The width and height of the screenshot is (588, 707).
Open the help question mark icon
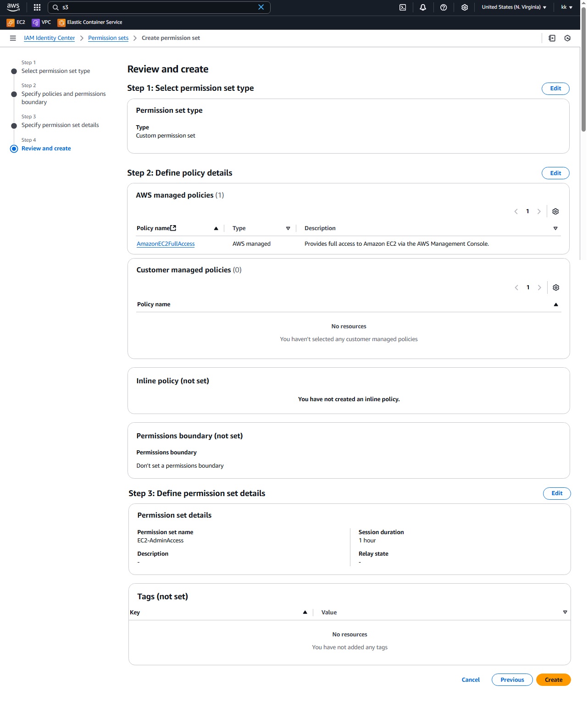click(x=444, y=7)
